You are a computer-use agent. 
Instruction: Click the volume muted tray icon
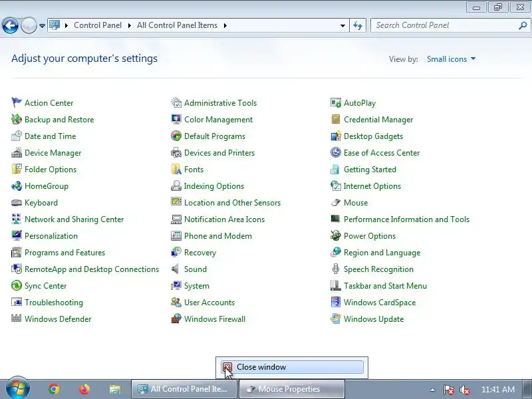point(464,390)
